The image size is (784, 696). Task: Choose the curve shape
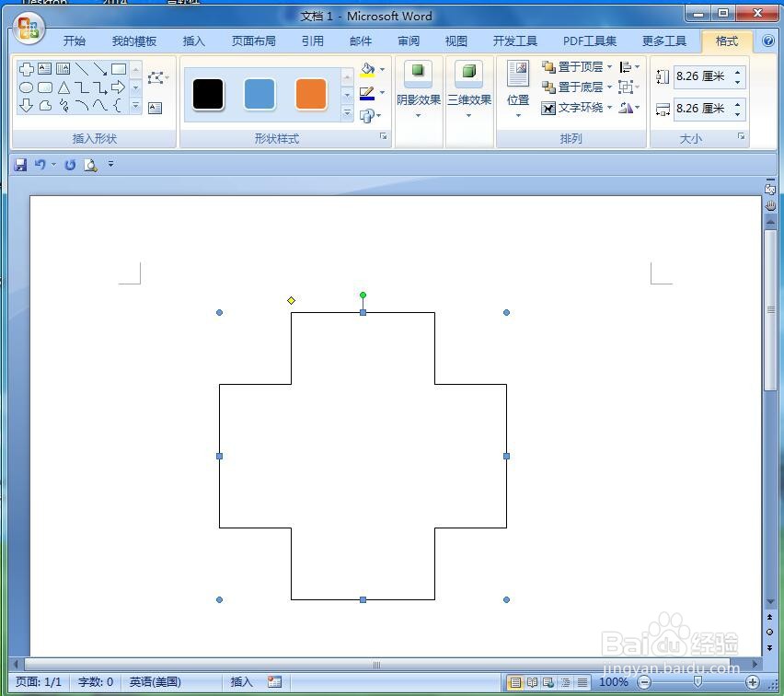100,106
